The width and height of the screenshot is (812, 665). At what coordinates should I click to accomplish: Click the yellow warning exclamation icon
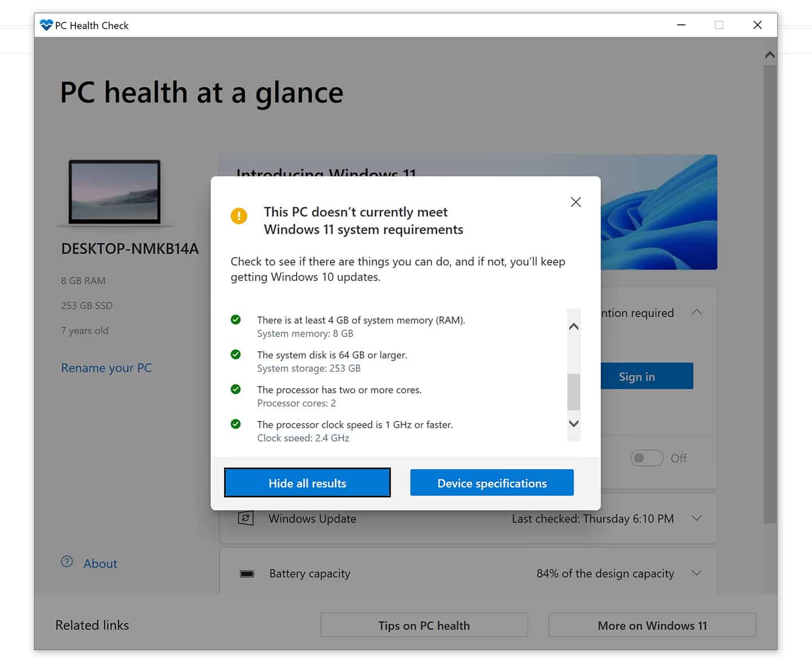(239, 216)
